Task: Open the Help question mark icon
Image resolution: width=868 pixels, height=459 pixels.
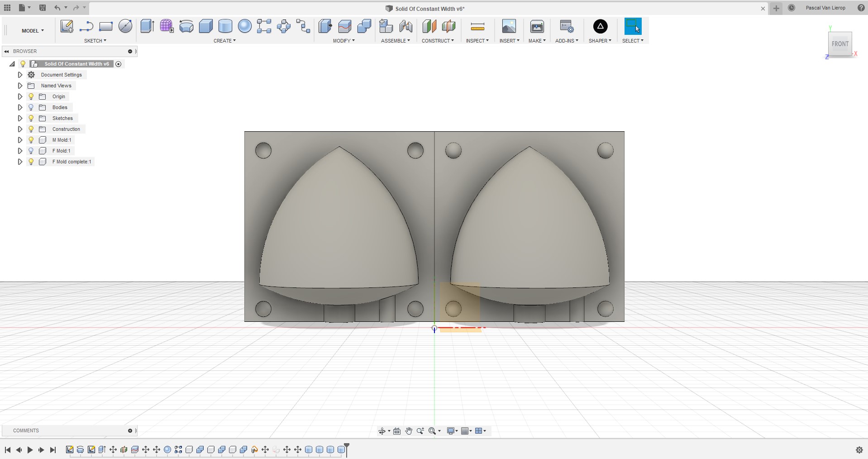Action: [861, 8]
